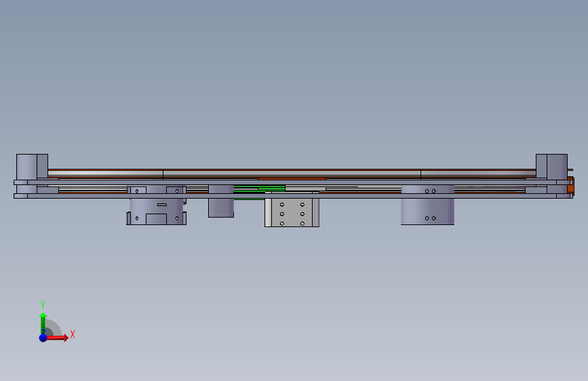Click the blue Z axis ball at the triad origin

tap(43, 338)
